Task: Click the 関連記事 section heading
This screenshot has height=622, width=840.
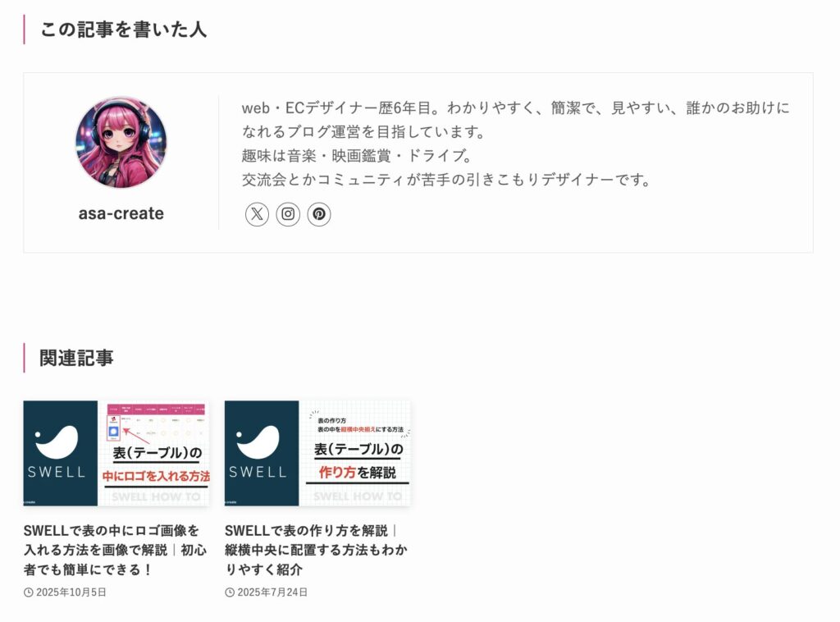Action: click(76, 358)
